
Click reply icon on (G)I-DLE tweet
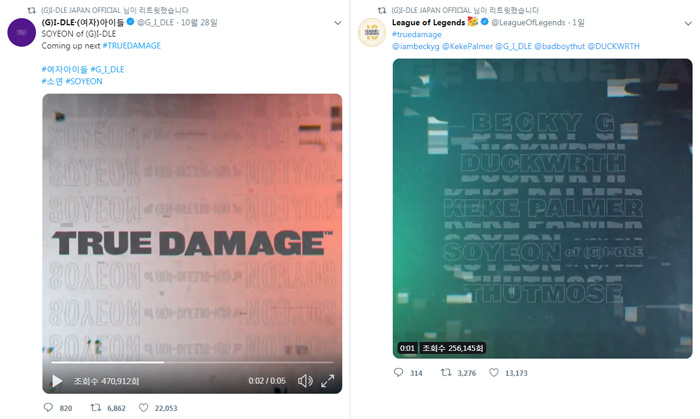pos(48,407)
